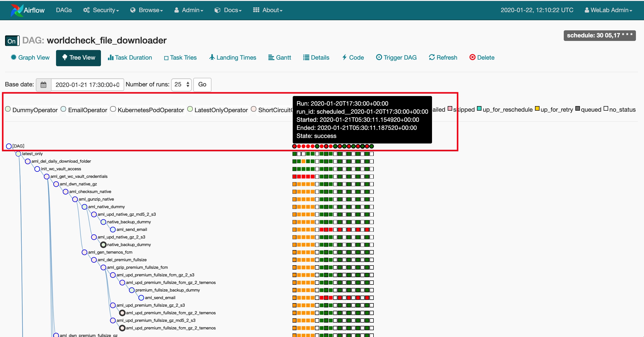Switch to Task Duration tab
The height and width of the screenshot is (337, 644).
(130, 58)
